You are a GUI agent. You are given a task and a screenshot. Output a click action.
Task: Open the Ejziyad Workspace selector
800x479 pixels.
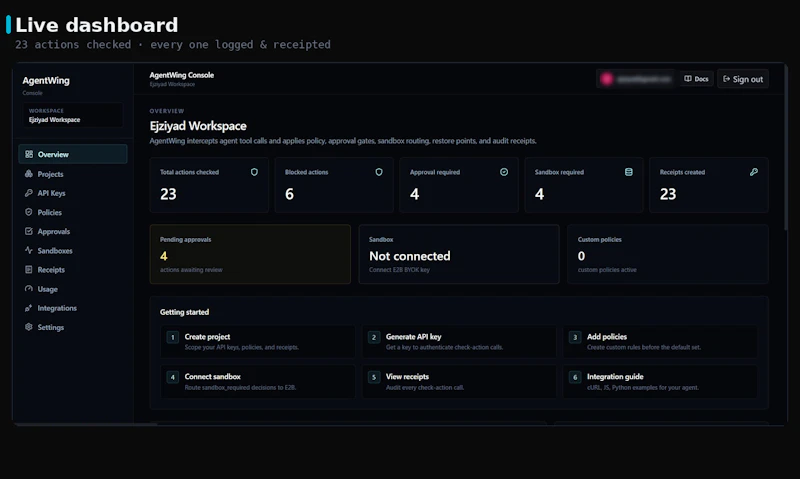click(72, 115)
